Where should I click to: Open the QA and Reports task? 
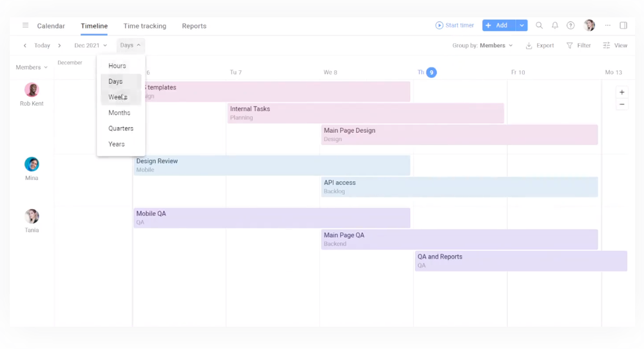521,261
